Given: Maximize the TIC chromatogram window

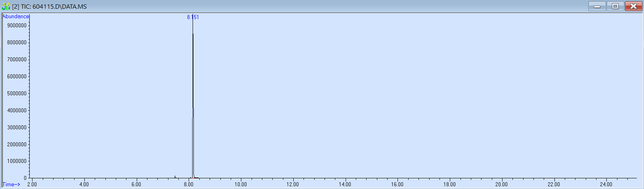Looking at the screenshot, I should point(615,6).
